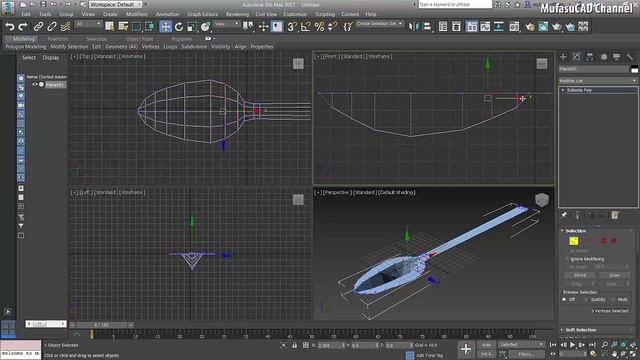
Task: Pick the Rectangular Selection Region tool
Action: click(136, 27)
